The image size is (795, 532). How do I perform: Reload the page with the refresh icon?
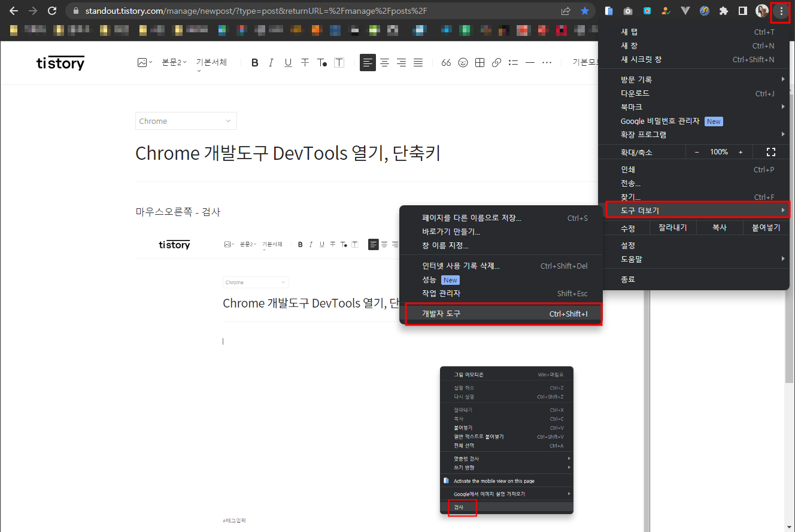52,11
